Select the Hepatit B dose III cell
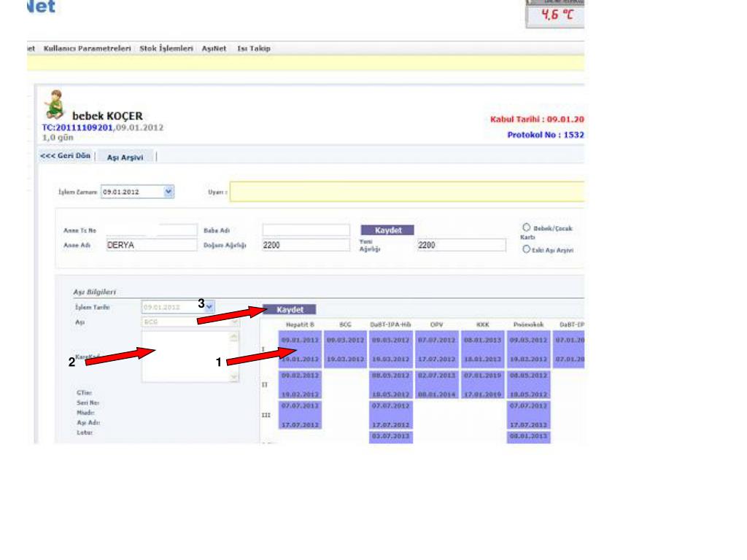 (300, 415)
